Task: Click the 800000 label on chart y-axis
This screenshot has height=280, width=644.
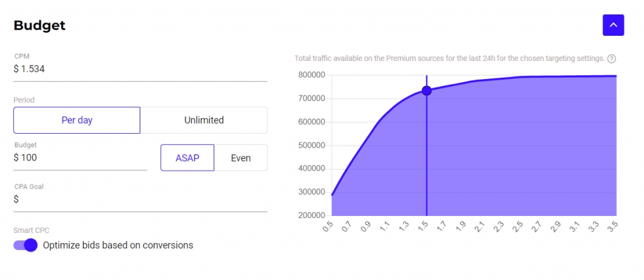Action: coord(312,75)
